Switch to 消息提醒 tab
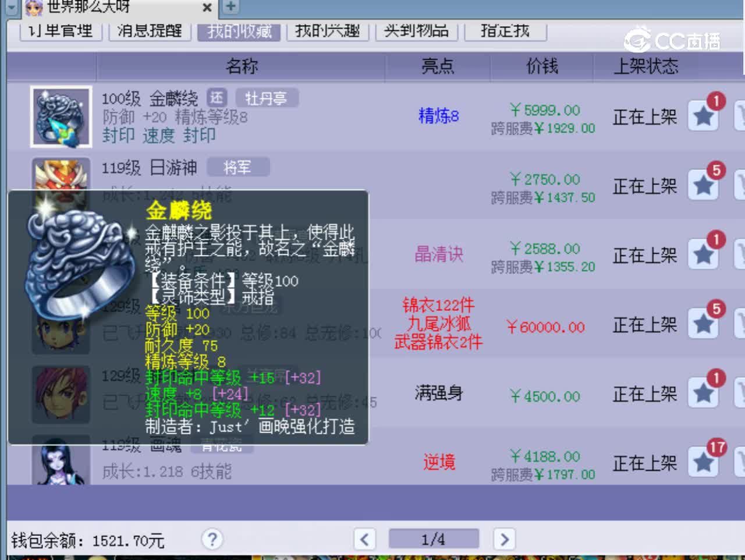The height and width of the screenshot is (560, 745). click(150, 31)
